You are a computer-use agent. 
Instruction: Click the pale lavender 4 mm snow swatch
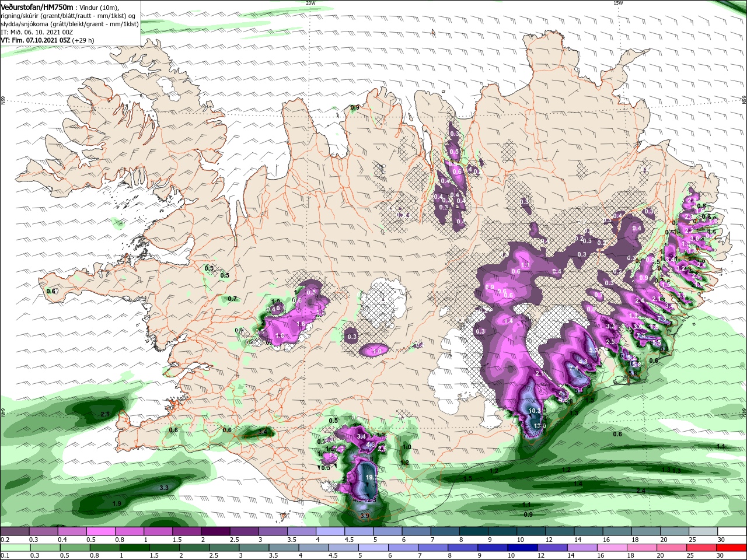coord(330,531)
